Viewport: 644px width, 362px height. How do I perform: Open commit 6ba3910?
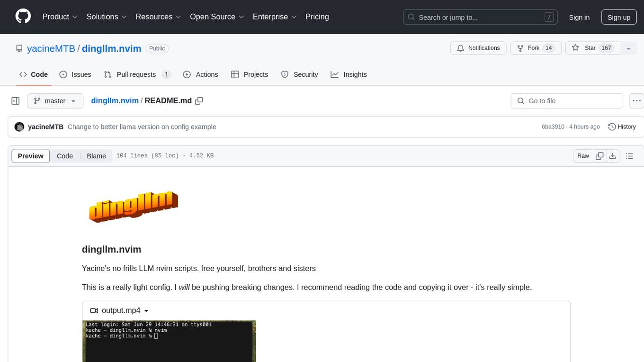[x=553, y=127]
